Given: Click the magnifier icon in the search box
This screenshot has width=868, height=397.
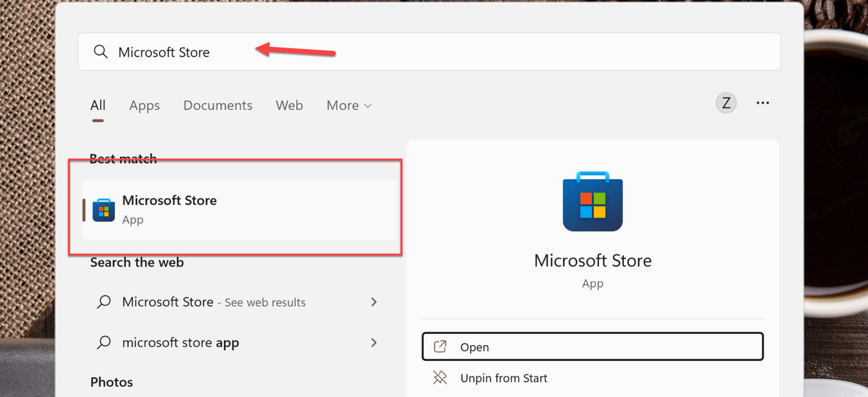Looking at the screenshot, I should coord(101,52).
